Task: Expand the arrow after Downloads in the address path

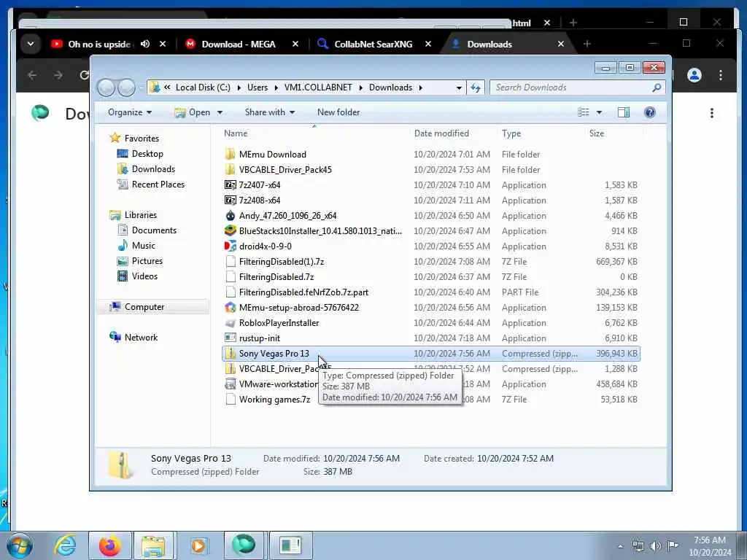Action: click(421, 87)
